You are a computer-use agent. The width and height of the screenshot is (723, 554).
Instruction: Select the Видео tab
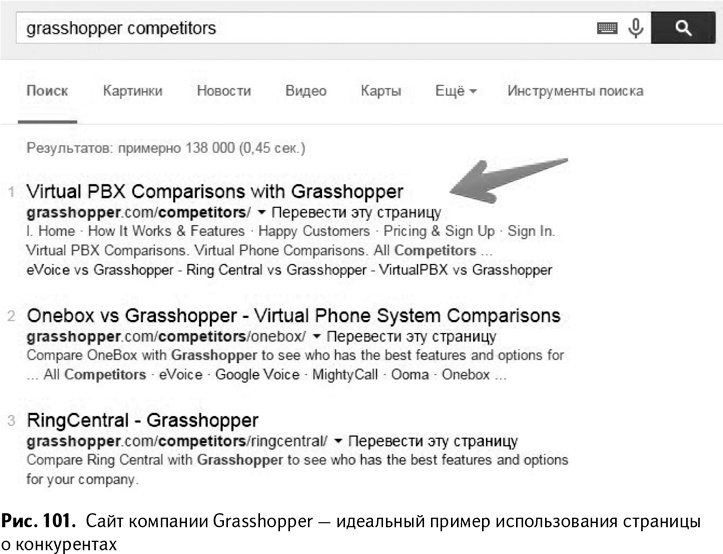pos(306,91)
